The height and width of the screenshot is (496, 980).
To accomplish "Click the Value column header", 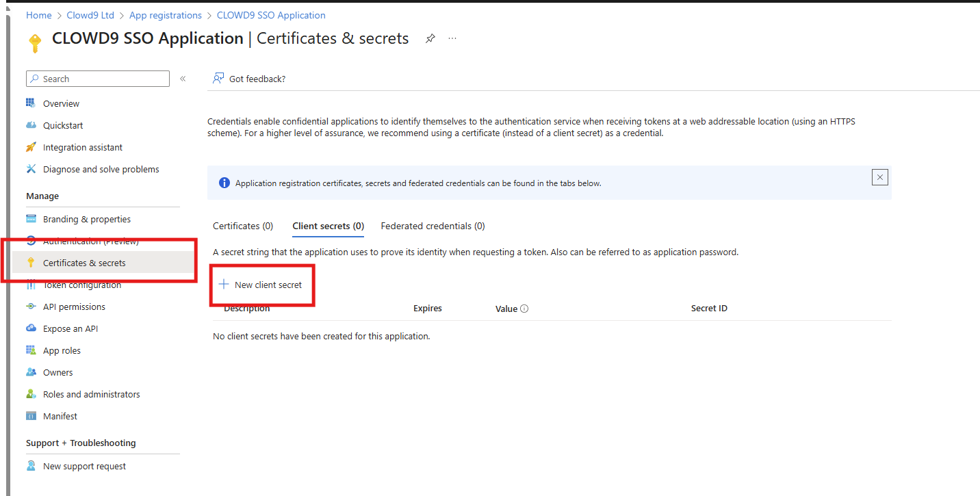I will pos(506,309).
